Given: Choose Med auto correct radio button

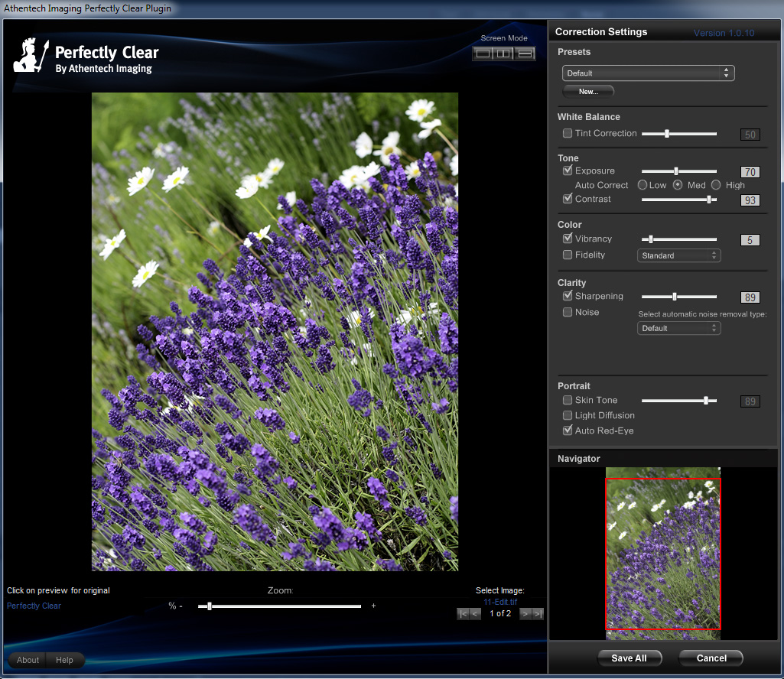Looking at the screenshot, I should coord(678,185).
